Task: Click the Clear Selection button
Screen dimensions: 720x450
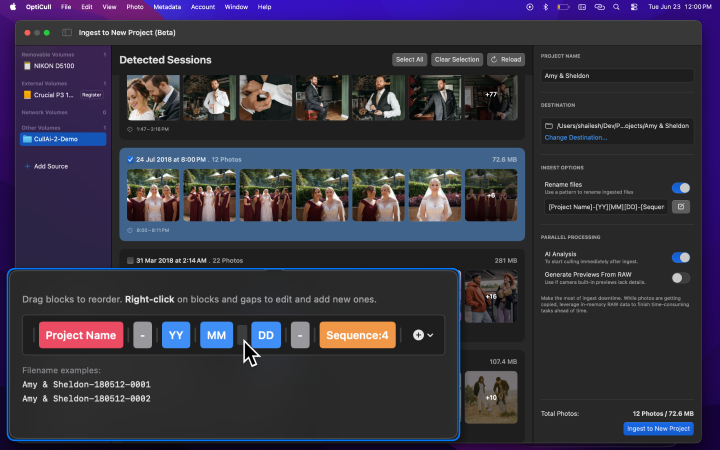Action: pos(457,60)
